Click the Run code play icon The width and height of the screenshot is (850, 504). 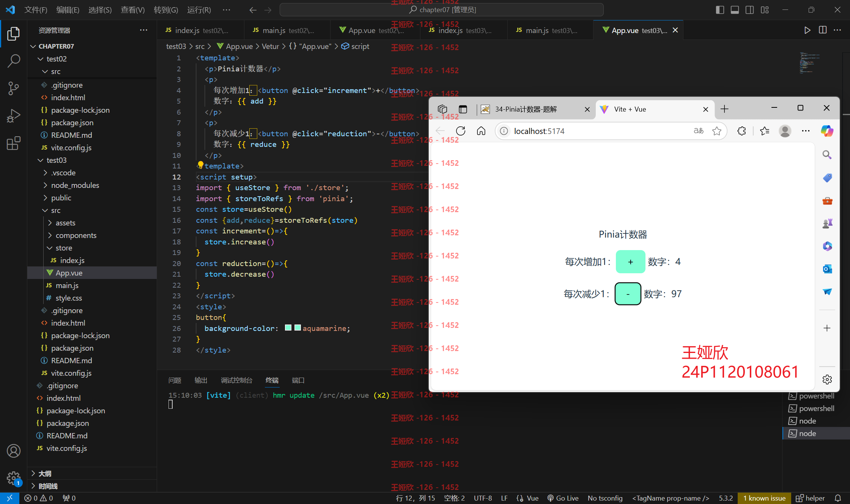click(807, 30)
